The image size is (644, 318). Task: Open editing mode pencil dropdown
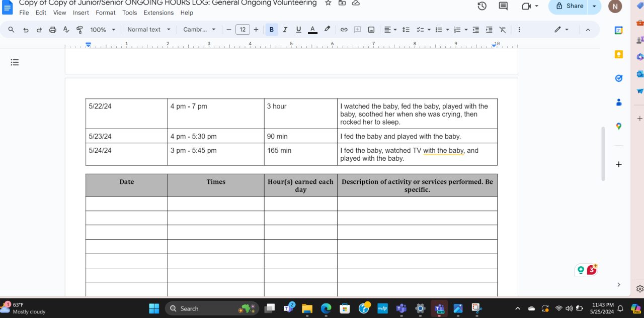point(561,30)
